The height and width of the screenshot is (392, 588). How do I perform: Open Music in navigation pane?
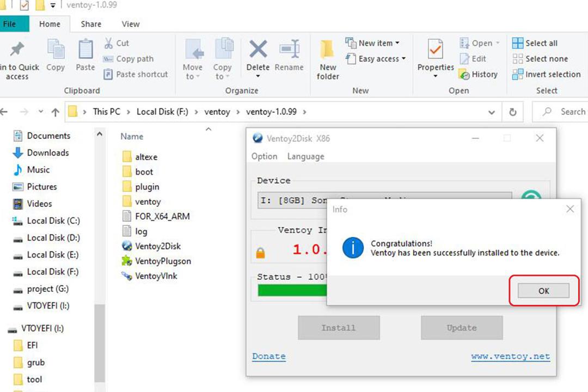click(x=31, y=169)
